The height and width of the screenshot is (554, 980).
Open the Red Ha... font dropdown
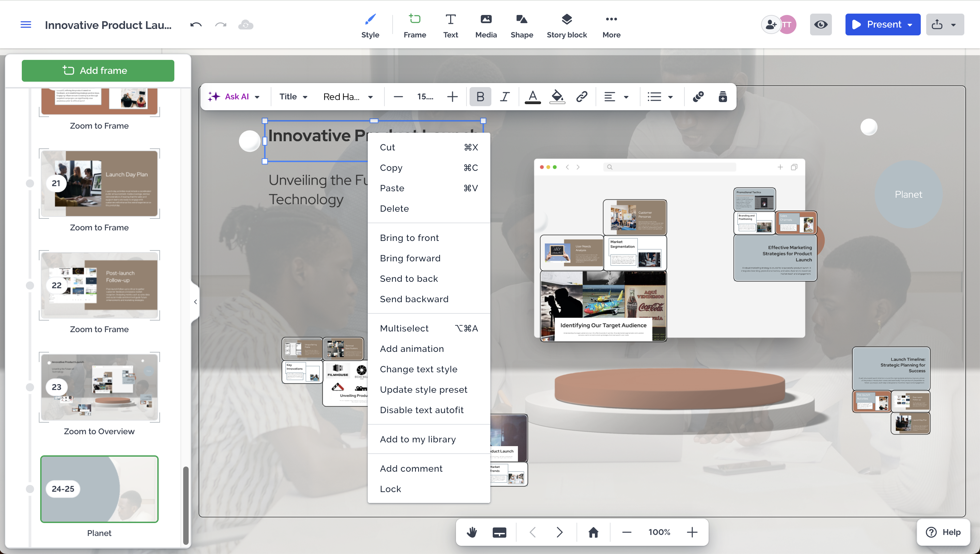point(348,97)
